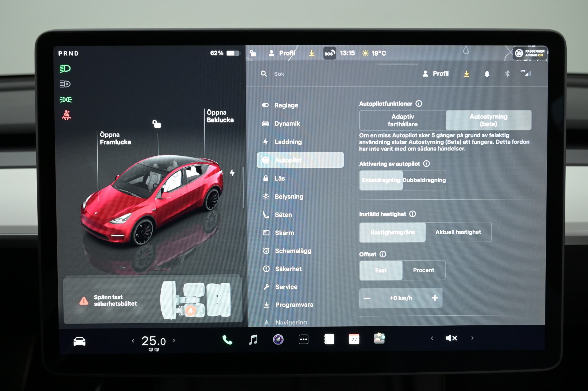588x391 pixels.
Task: Open the notebook manual app icon
Action: [329, 339]
